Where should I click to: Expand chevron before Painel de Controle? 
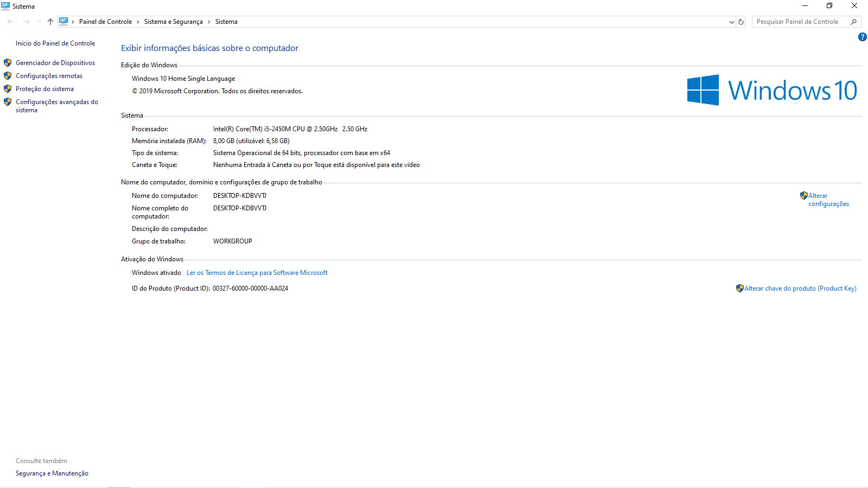click(73, 22)
